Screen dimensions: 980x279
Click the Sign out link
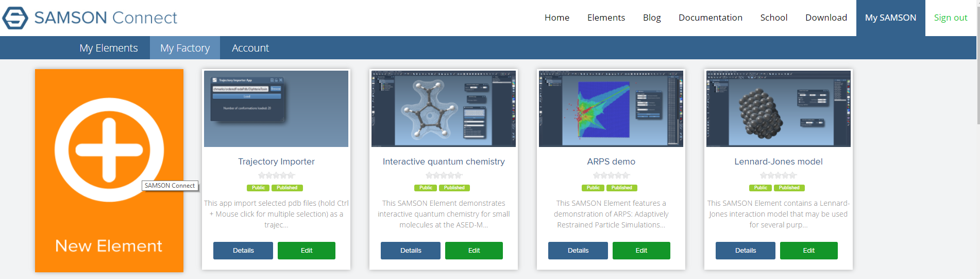pyautogui.click(x=950, y=18)
